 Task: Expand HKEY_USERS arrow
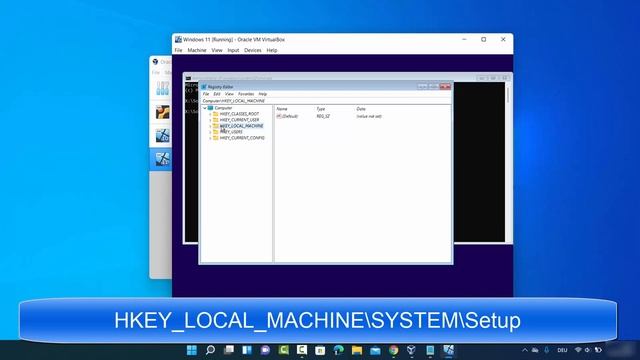[x=210, y=132]
